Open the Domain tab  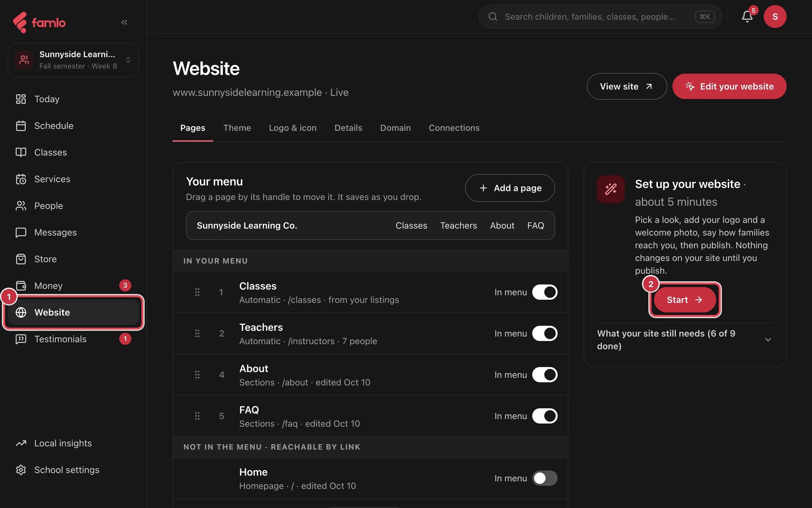point(395,128)
